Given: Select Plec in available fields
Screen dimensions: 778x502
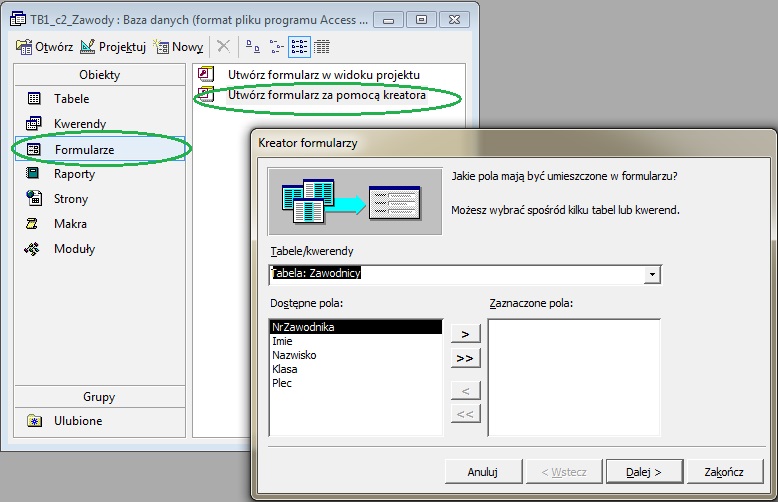Looking at the screenshot, I should (x=356, y=383).
